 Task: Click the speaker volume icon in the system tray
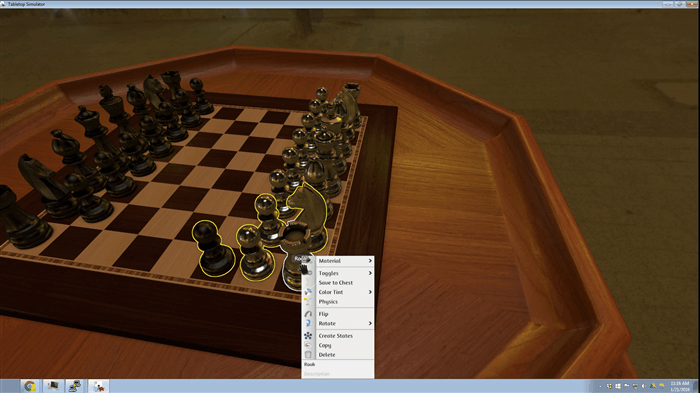(x=643, y=386)
